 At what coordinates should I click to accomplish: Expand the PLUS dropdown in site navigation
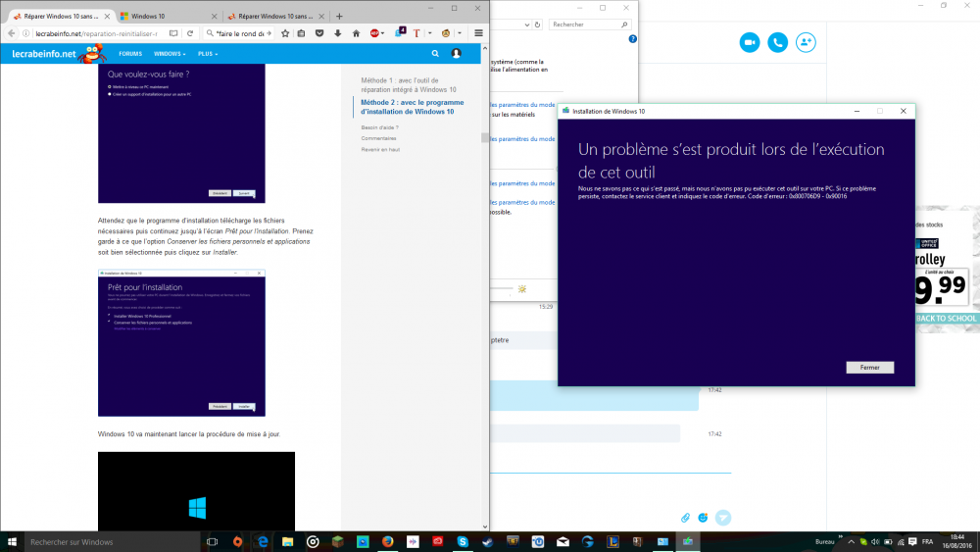208,54
